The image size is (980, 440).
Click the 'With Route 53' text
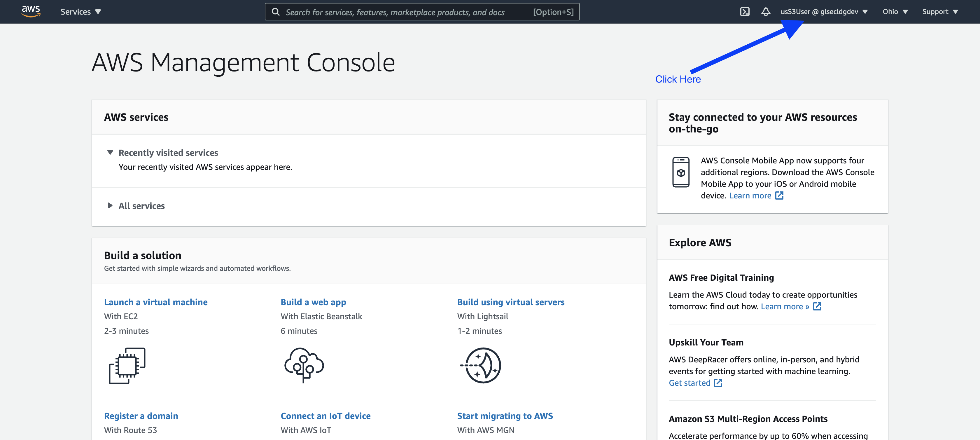pyautogui.click(x=130, y=430)
